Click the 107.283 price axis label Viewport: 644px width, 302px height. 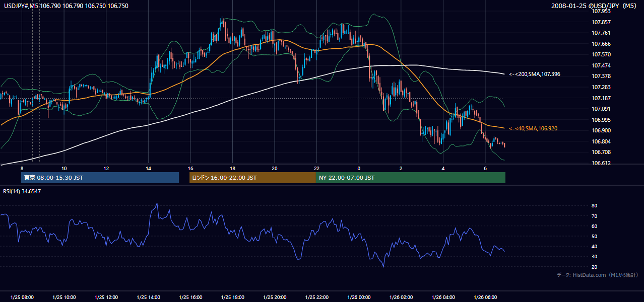click(x=601, y=87)
